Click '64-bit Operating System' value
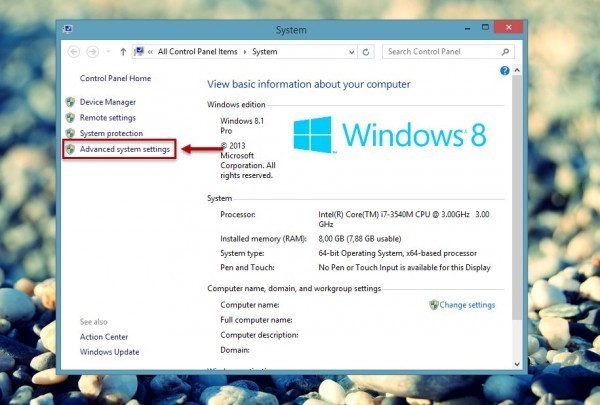Screen dimensions: 600x405 click(x=397, y=253)
